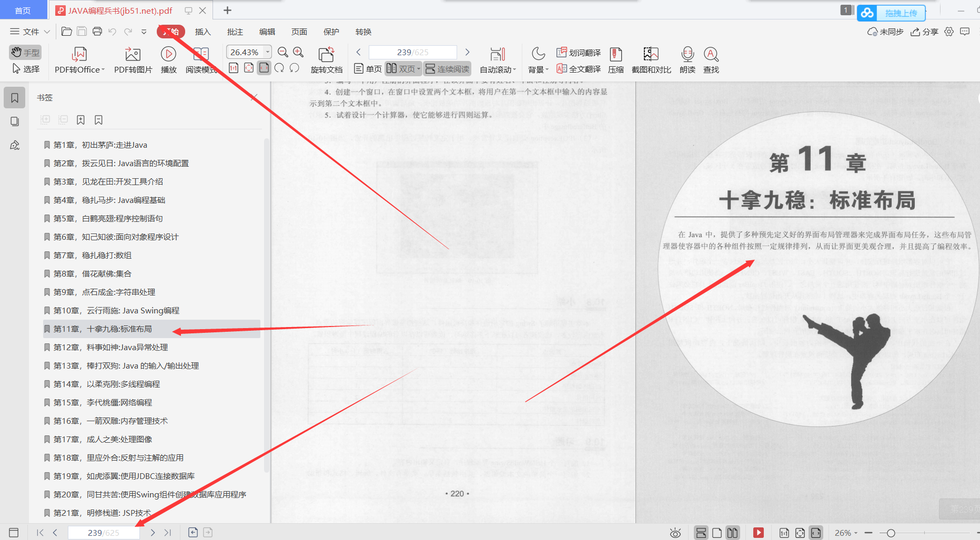Image resolution: width=980 pixels, height=540 pixels.
Task: Click page number field 239/625 in toolbar
Action: (x=413, y=52)
